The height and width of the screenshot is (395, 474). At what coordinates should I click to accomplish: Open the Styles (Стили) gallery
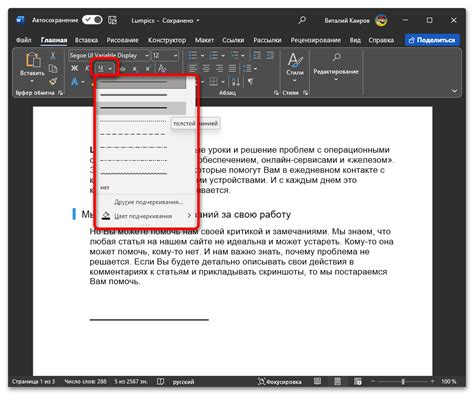[x=295, y=67]
